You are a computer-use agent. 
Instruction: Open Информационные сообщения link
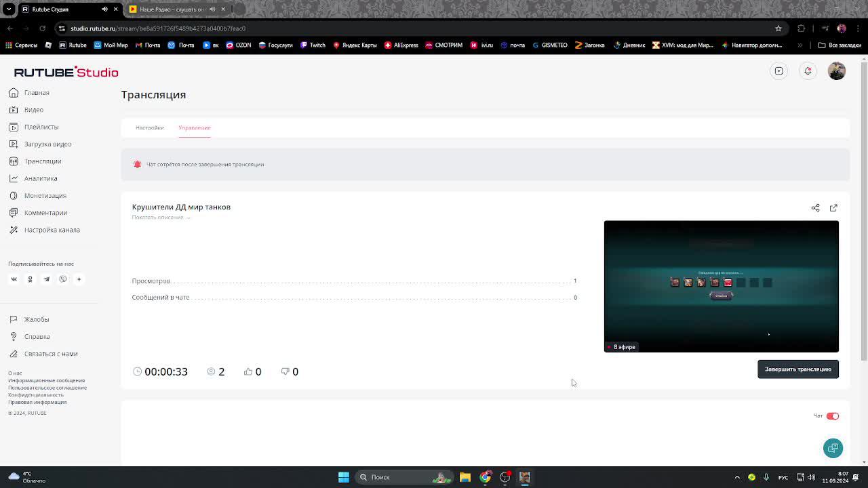(46, 381)
